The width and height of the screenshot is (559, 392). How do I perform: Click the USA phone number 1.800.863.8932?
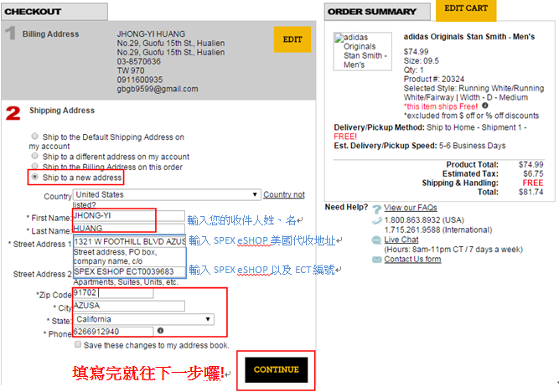click(x=424, y=220)
